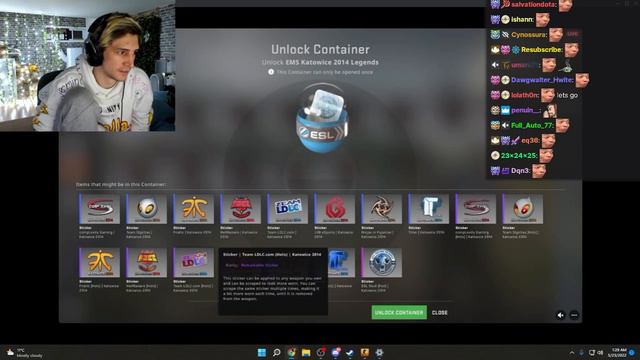Select the Team LDLC.com Katowice 2014 sticker
The height and width of the screenshot is (360, 640).
(x=288, y=209)
